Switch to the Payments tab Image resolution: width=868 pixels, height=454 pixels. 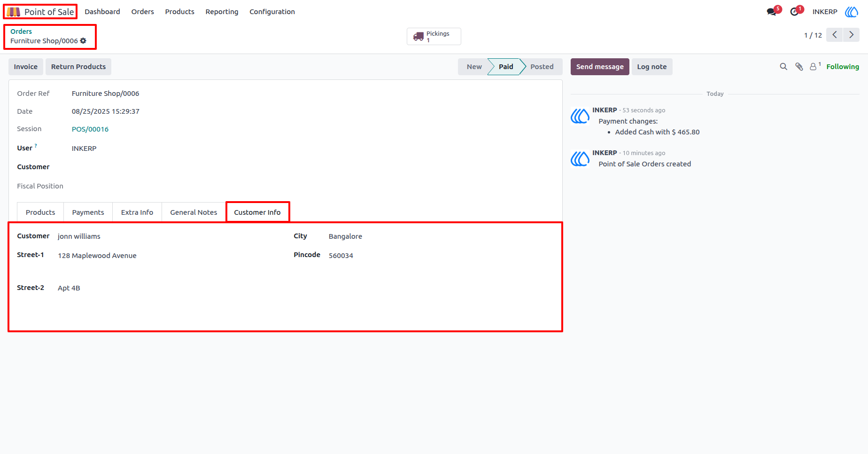(88, 212)
